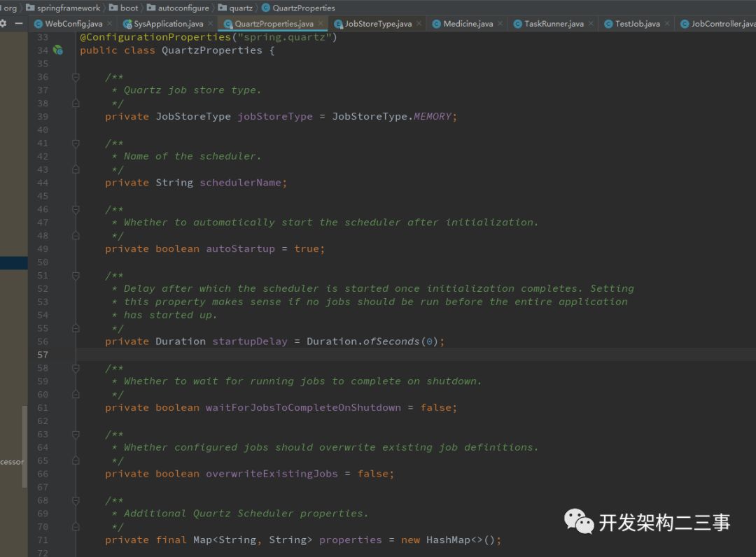The width and height of the screenshot is (756, 557).
Task: Click the schedulerName field
Action: 241,183
